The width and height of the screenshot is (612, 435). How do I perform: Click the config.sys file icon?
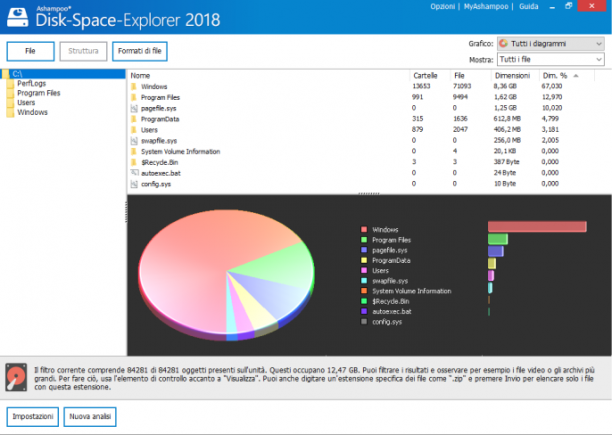click(134, 184)
